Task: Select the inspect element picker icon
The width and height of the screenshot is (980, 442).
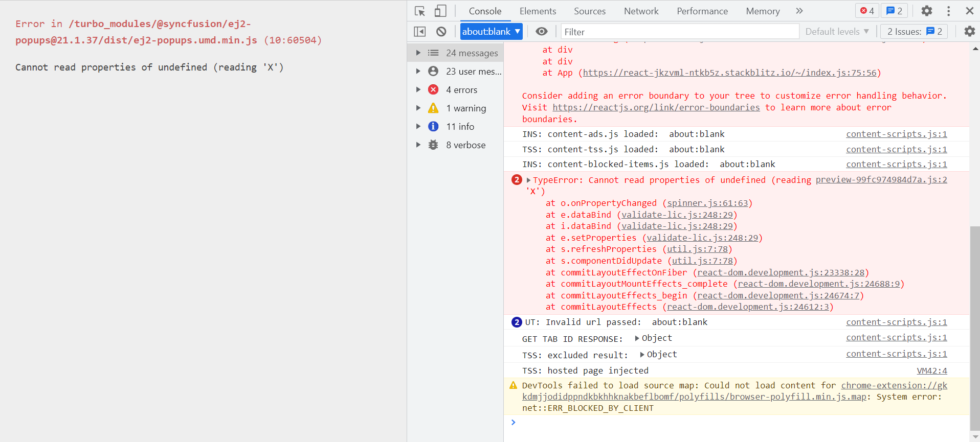Action: pos(420,11)
